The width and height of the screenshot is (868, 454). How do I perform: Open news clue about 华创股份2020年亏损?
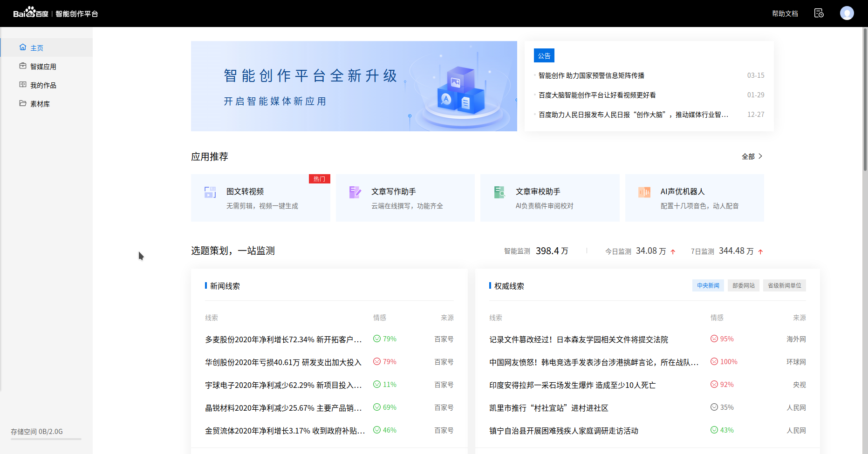point(283,362)
